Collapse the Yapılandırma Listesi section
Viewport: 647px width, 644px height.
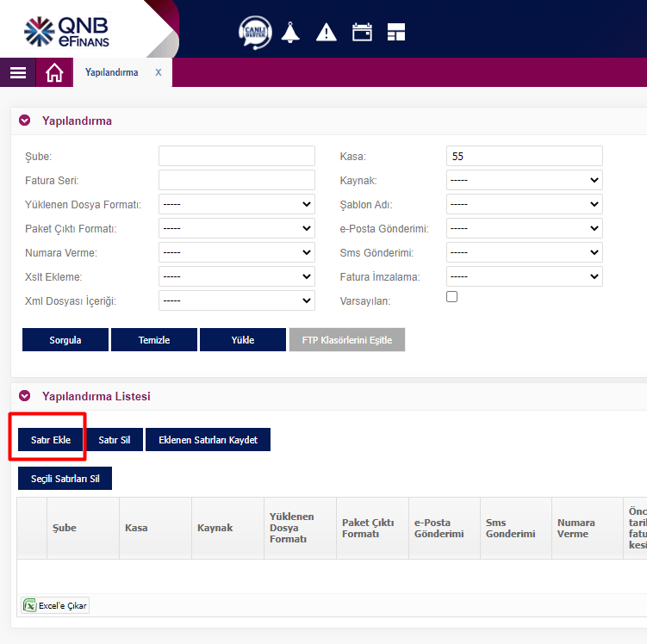click(x=25, y=396)
